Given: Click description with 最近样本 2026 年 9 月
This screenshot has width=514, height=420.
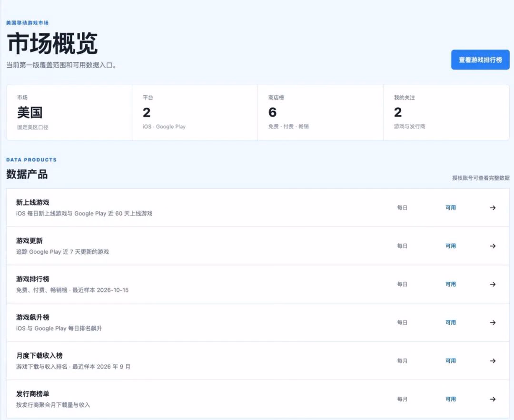Looking at the screenshot, I should (73, 367).
